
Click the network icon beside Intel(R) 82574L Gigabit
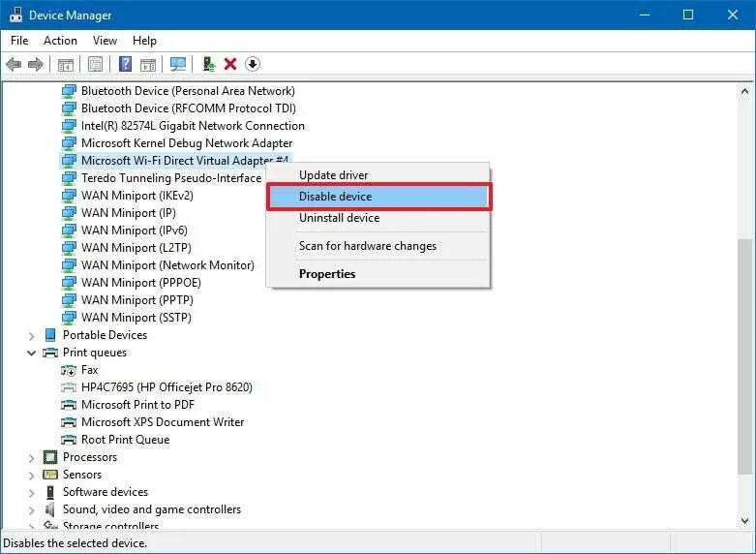click(69, 126)
